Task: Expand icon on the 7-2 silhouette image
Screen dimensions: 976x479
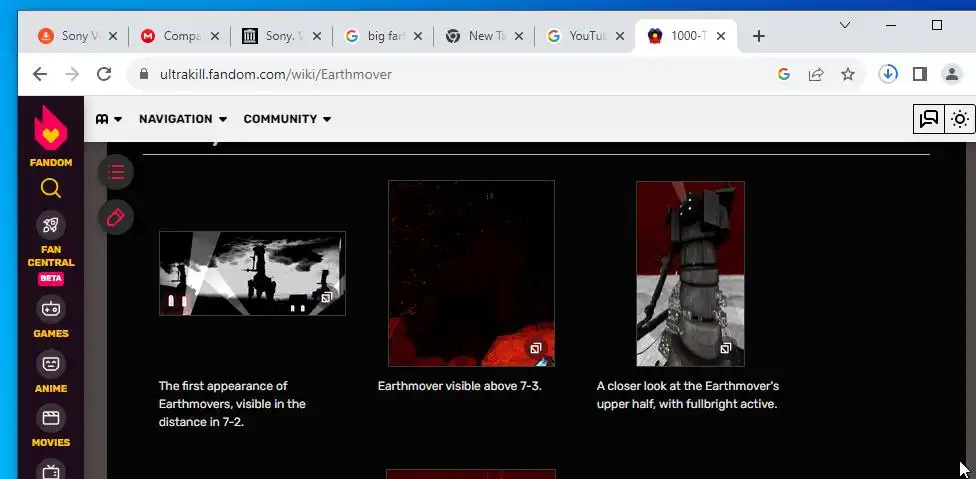Action: click(327, 297)
